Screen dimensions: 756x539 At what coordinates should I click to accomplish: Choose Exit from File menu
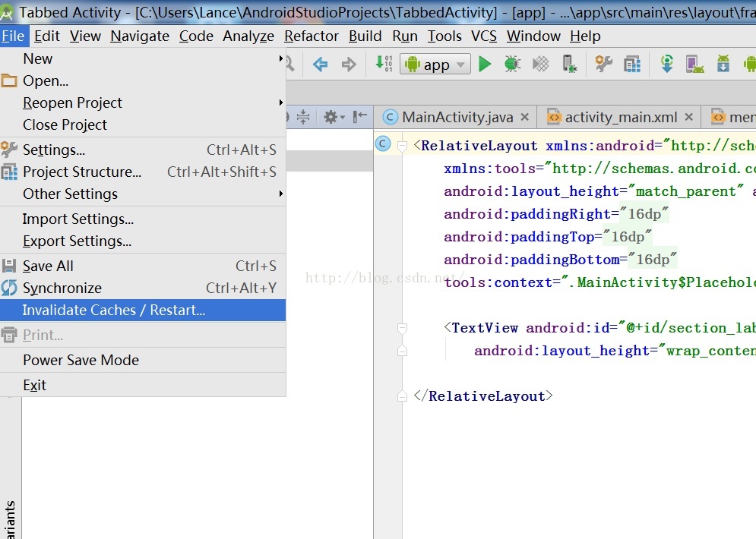click(143, 386)
